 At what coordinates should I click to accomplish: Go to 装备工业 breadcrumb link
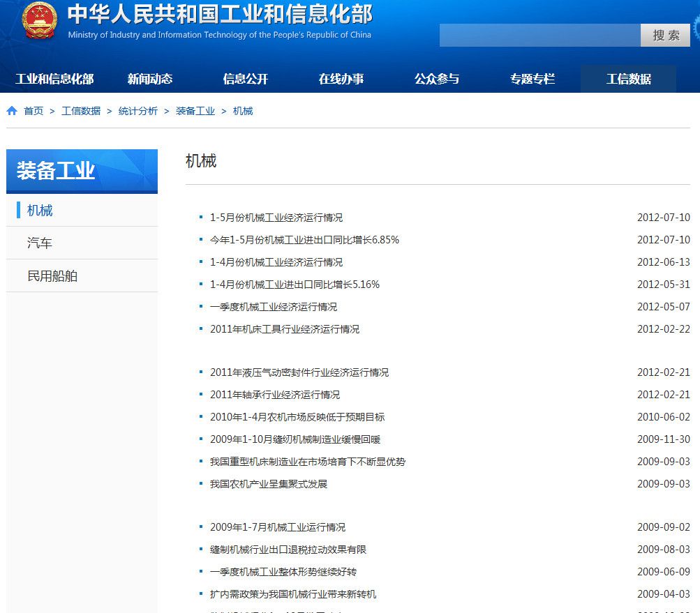[195, 111]
